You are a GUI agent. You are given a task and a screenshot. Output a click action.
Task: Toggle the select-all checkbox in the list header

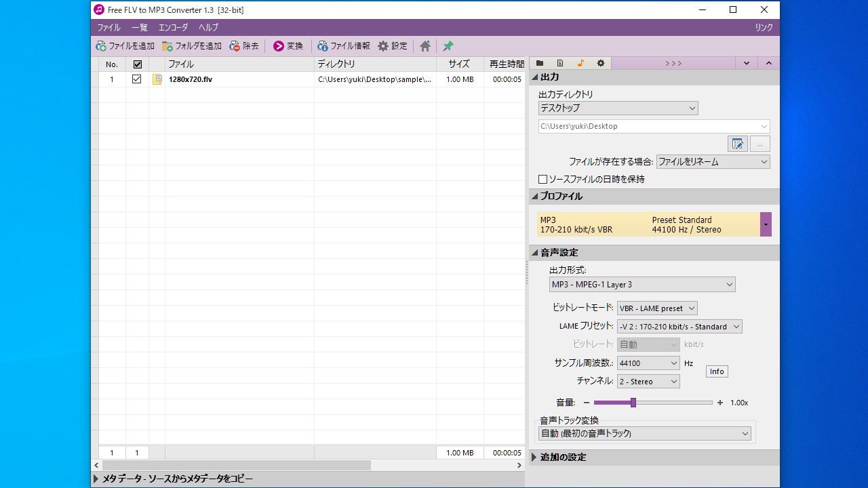[137, 64]
